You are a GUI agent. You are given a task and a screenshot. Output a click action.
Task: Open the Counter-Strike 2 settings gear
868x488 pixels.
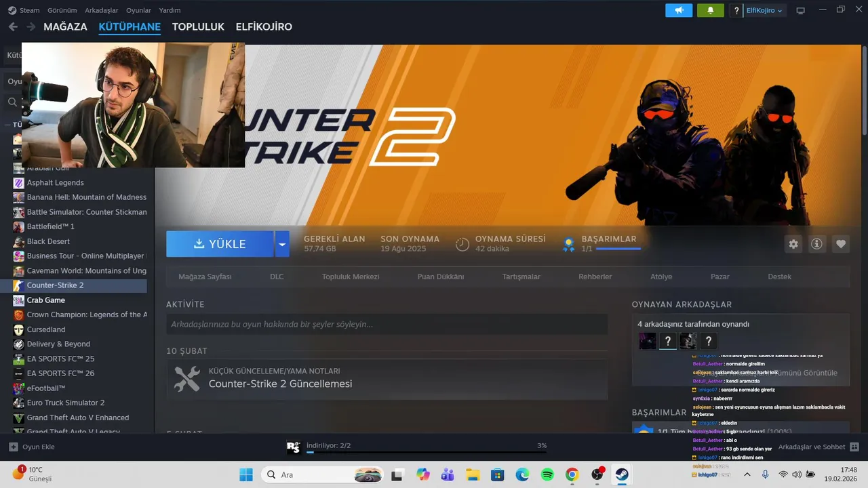pyautogui.click(x=793, y=244)
